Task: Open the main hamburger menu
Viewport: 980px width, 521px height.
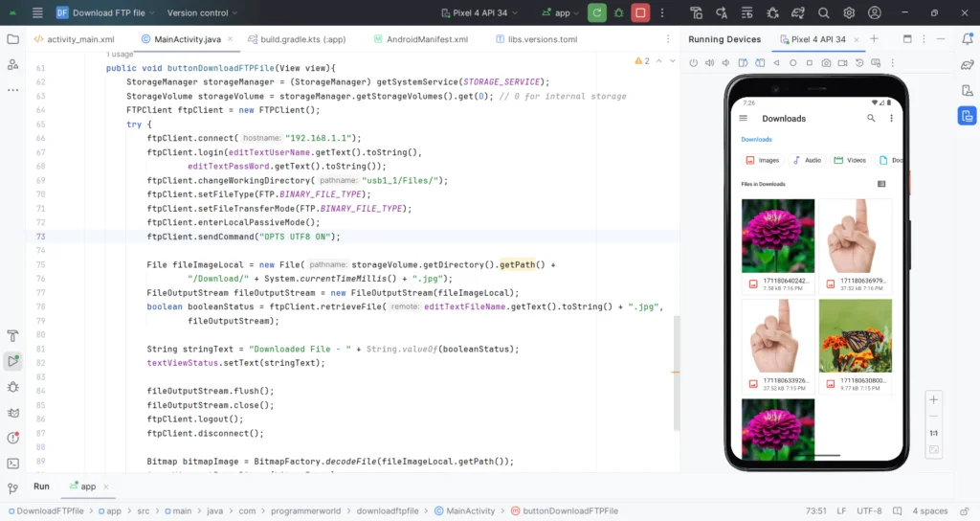Action: tap(37, 12)
